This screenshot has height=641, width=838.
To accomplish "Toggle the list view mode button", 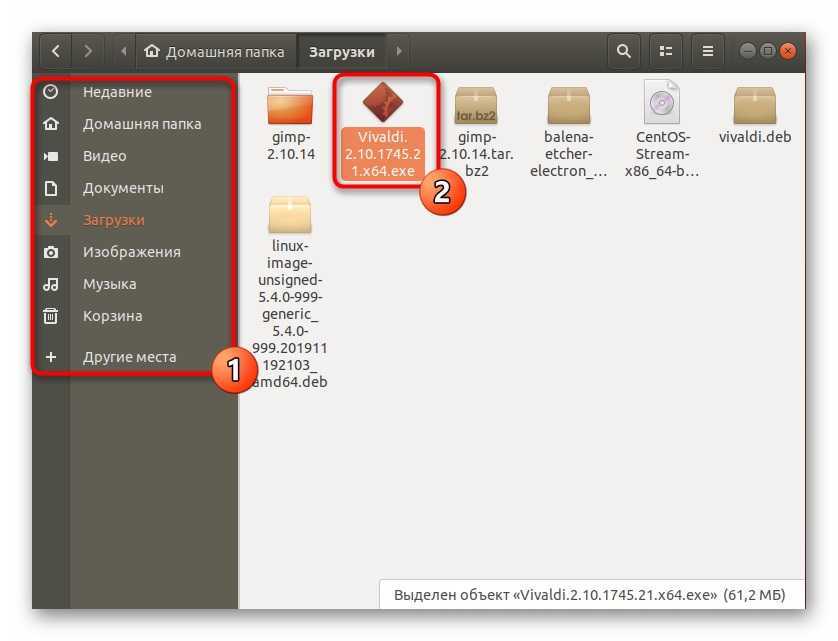I will (x=666, y=51).
